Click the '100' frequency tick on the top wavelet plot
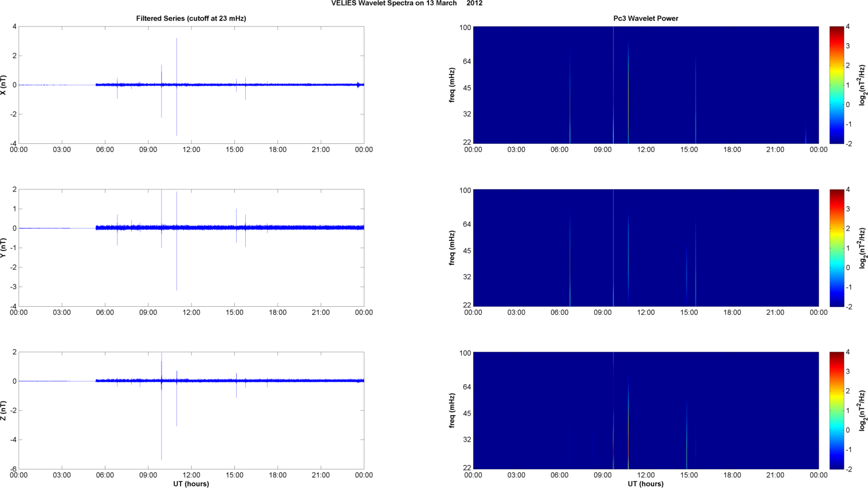 click(x=465, y=28)
